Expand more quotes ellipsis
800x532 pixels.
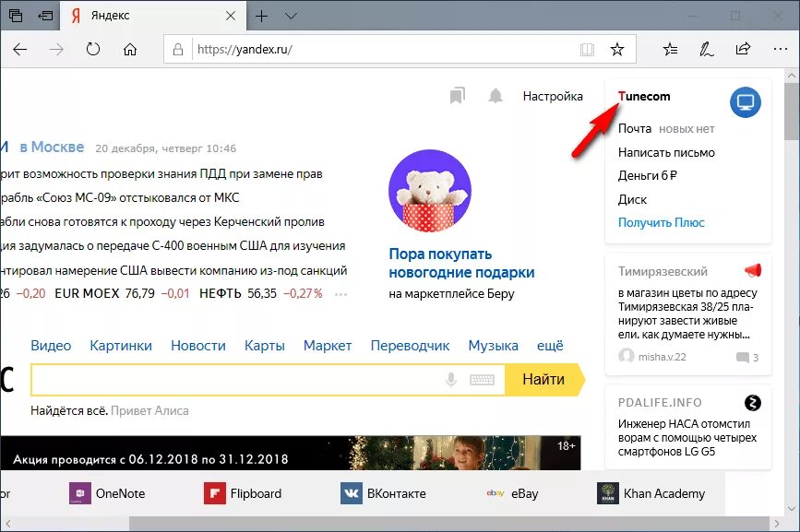[340, 294]
